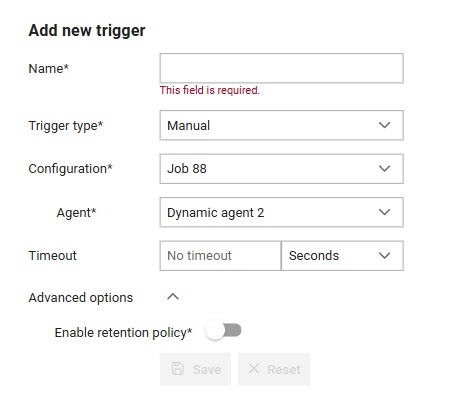Screen dimensions: 454x407
Task: Click the No timeout input field
Action: tap(221, 256)
